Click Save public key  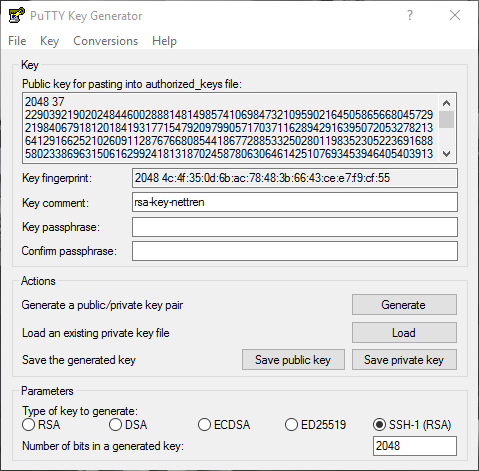[293, 360]
